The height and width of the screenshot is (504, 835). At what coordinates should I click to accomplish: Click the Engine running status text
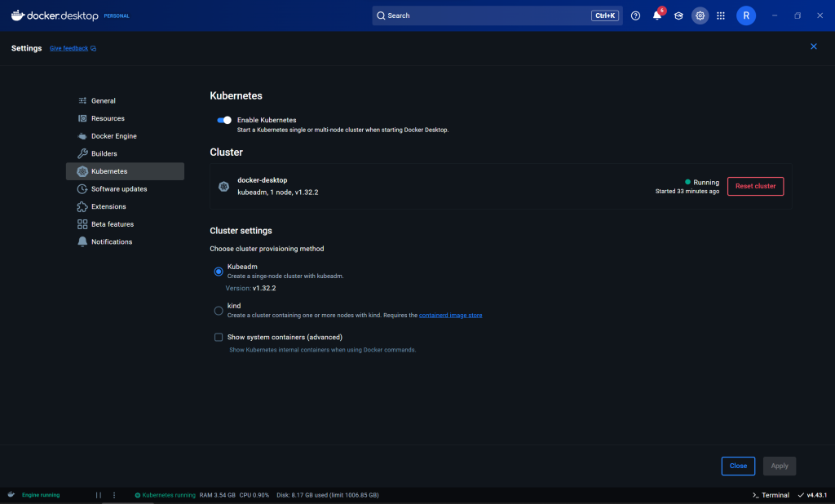pyautogui.click(x=41, y=495)
